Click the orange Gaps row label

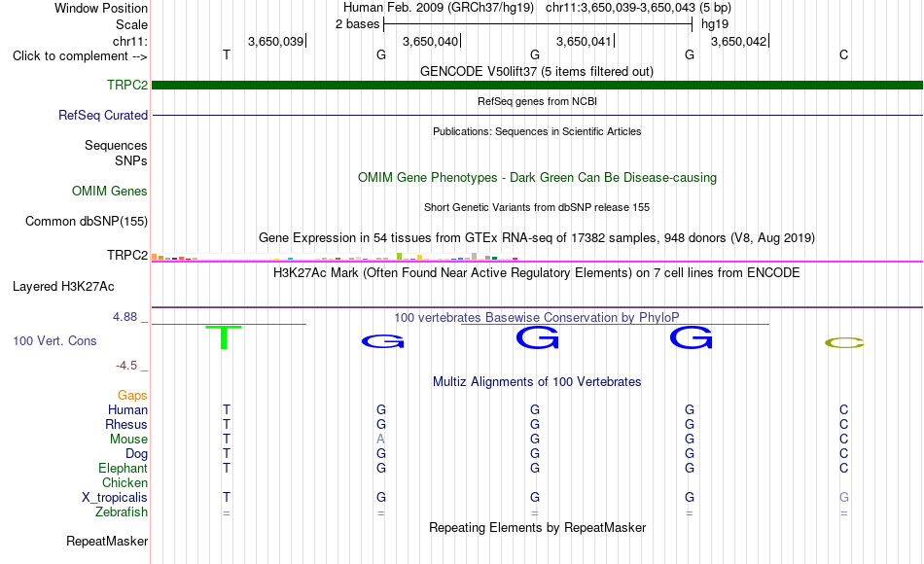tap(132, 396)
